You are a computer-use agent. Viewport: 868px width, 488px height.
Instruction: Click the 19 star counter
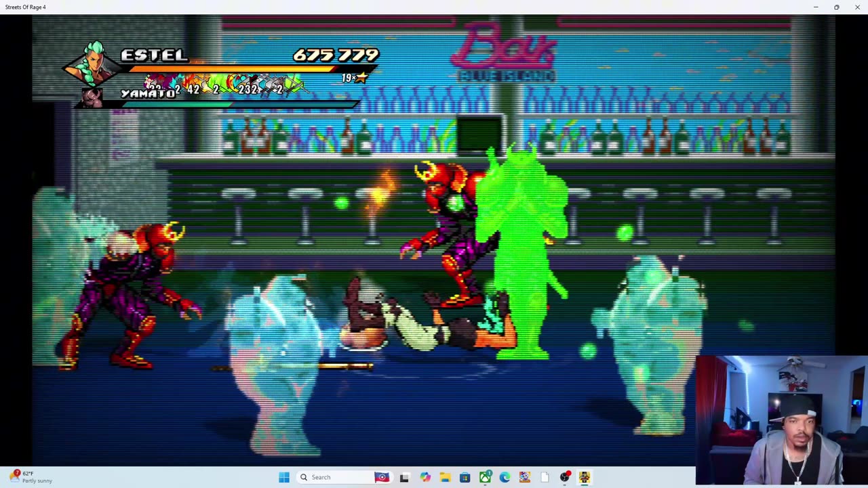pyautogui.click(x=355, y=78)
